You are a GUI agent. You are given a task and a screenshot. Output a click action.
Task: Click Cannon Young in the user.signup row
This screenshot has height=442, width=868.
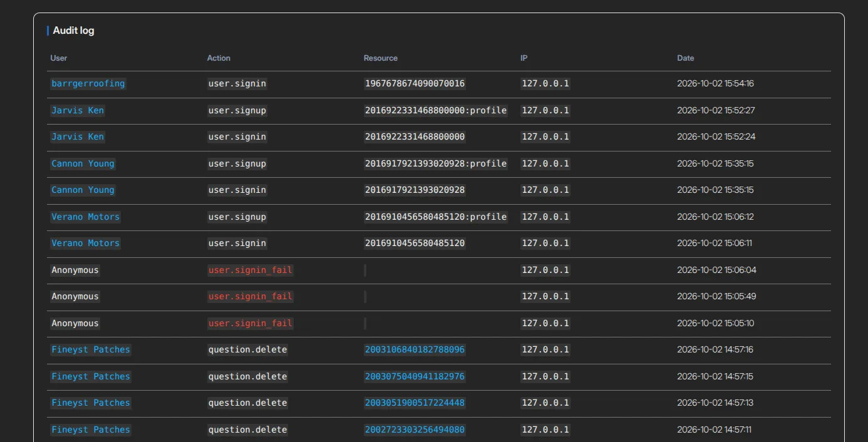click(x=83, y=163)
